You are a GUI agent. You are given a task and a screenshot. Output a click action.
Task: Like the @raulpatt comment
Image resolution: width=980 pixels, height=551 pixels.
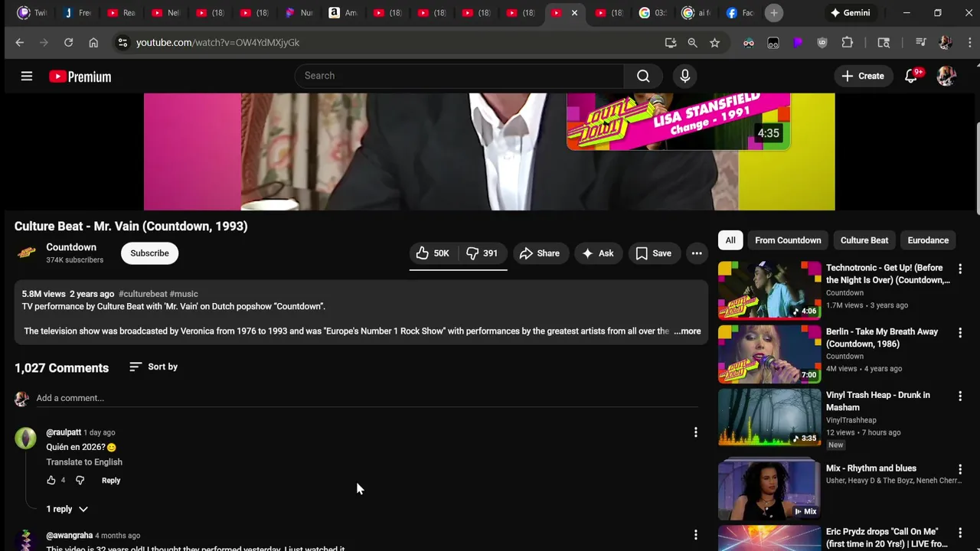click(x=51, y=480)
